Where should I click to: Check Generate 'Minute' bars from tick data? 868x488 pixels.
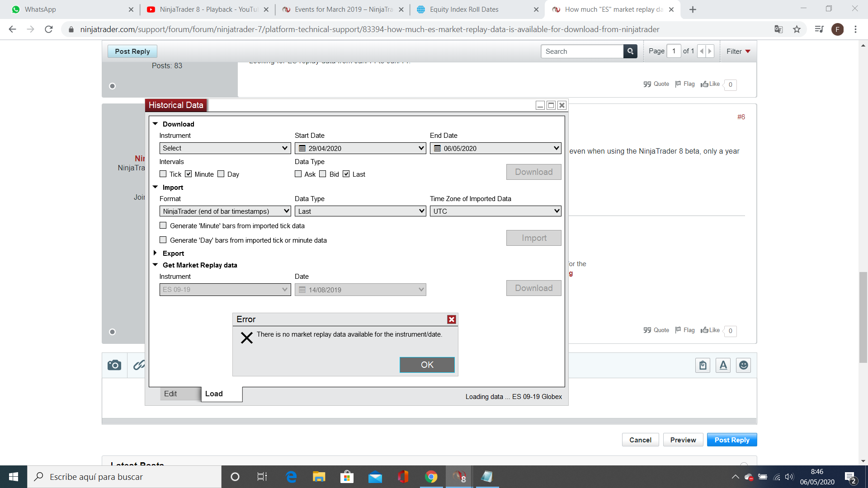[x=163, y=225]
